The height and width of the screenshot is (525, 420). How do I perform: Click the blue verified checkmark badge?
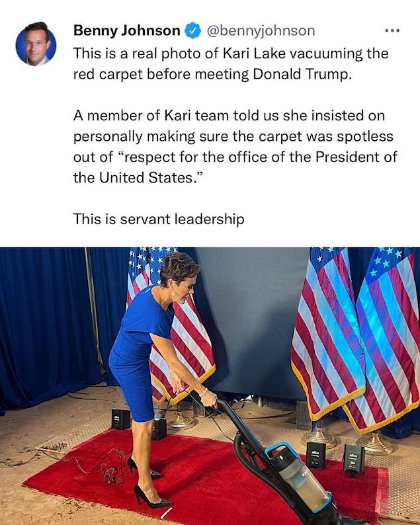193,30
